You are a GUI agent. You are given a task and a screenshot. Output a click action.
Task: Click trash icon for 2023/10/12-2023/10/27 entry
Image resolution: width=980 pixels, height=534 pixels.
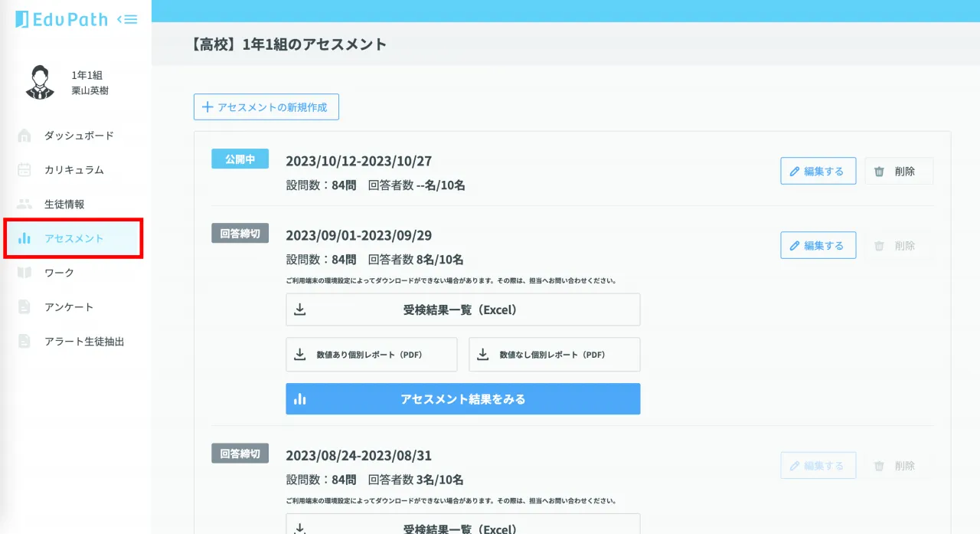[x=880, y=172]
